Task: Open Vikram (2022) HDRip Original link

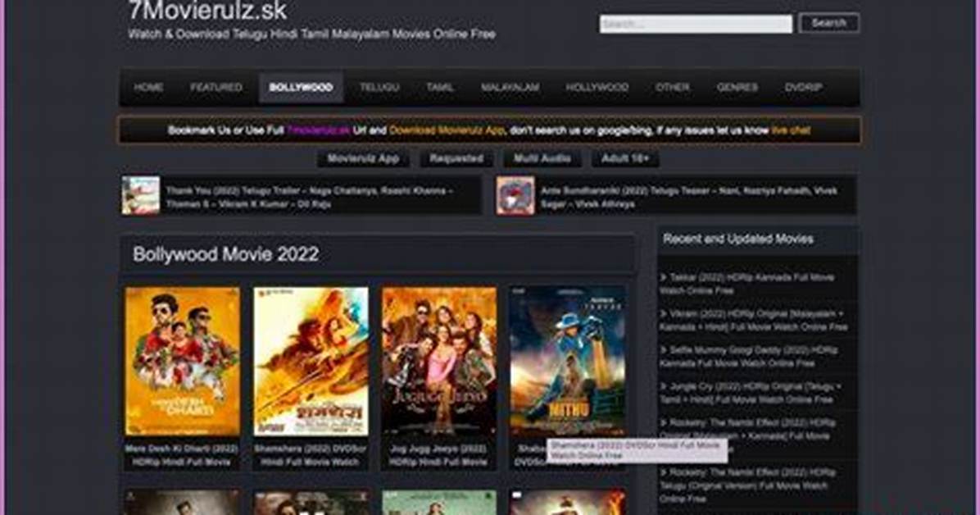Action: (x=754, y=320)
